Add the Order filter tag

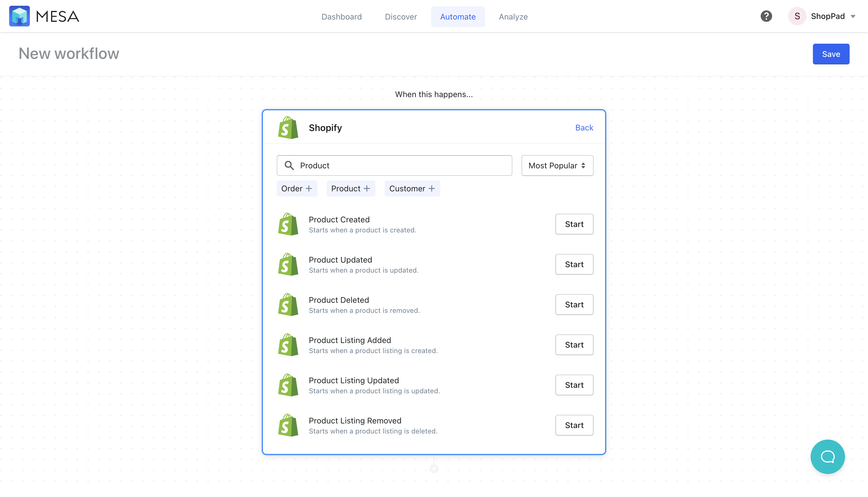click(297, 188)
